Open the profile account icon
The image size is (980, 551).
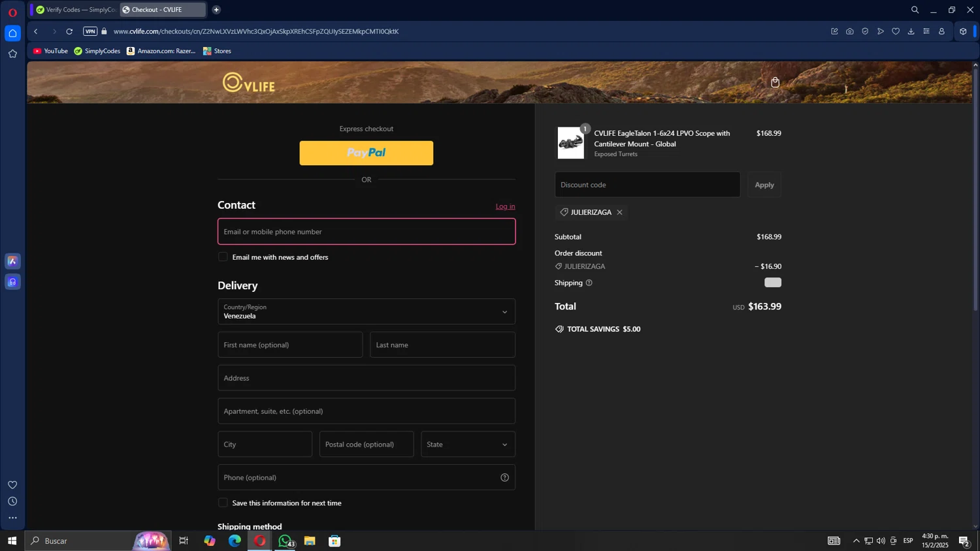pyautogui.click(x=941, y=31)
